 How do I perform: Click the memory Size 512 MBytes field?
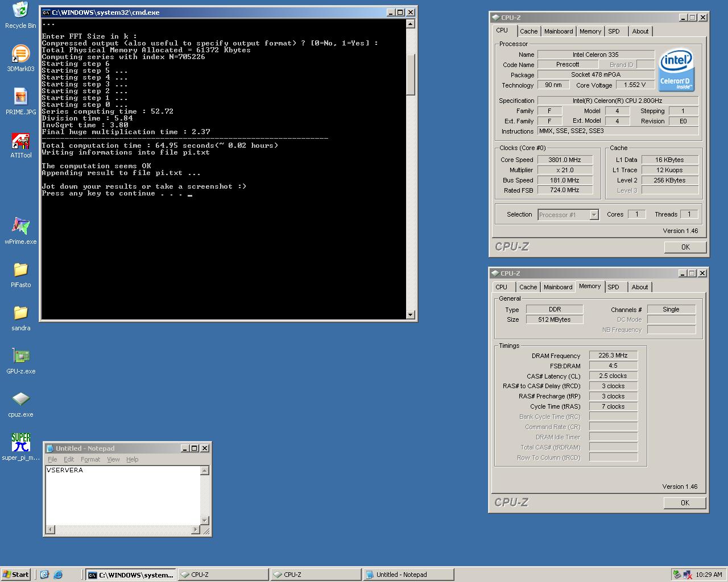click(x=555, y=319)
